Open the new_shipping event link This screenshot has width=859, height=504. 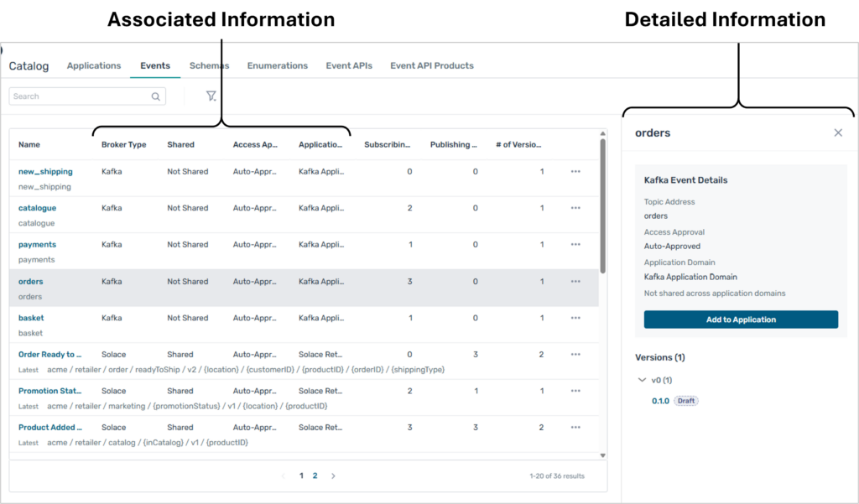[x=45, y=171]
